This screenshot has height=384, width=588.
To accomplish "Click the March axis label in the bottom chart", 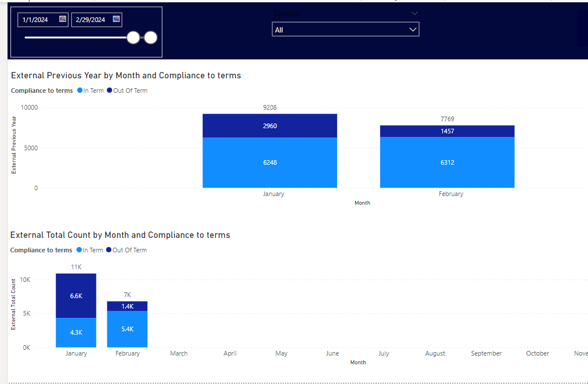I will pos(179,353).
